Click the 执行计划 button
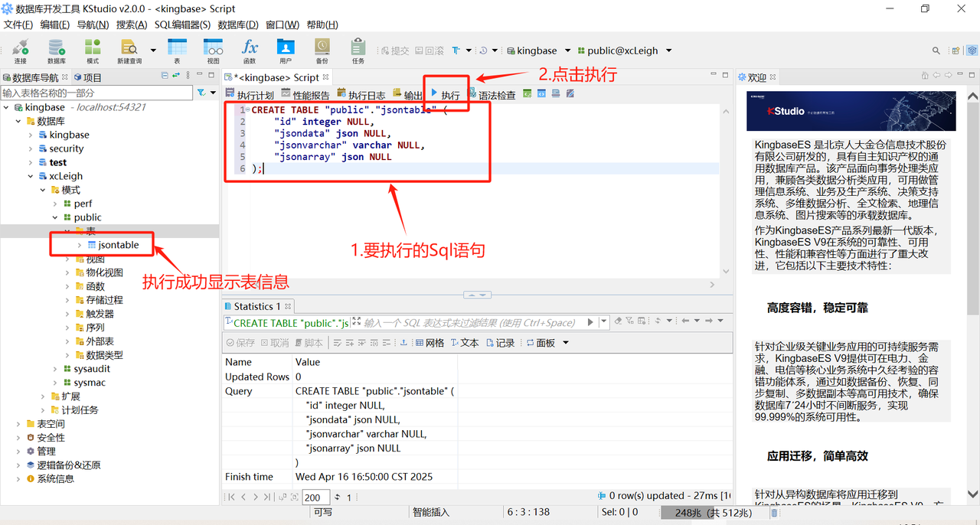This screenshot has width=980, height=525. point(250,95)
